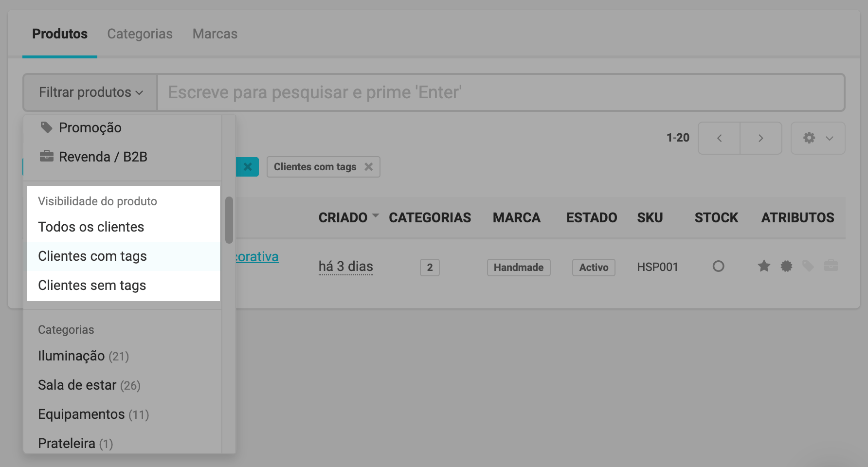Click the promotion tag icon in product row
868x467 pixels.
click(808, 266)
